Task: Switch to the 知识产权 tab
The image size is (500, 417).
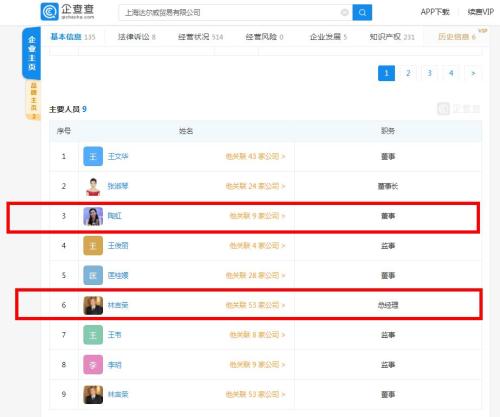Action: click(x=392, y=37)
